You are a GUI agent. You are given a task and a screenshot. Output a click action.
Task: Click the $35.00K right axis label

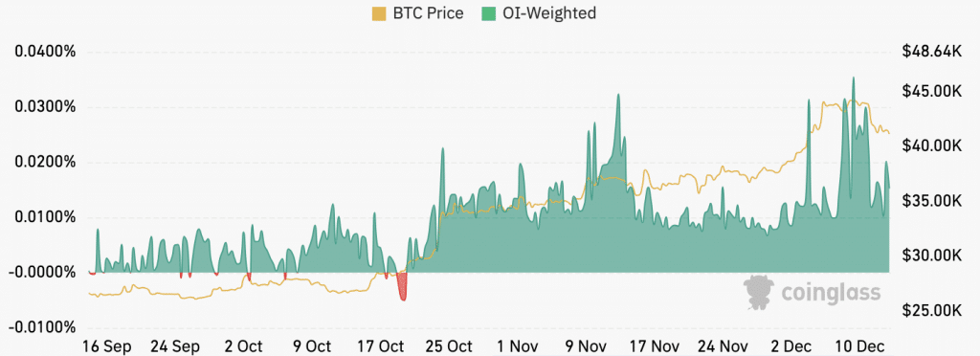(x=931, y=201)
